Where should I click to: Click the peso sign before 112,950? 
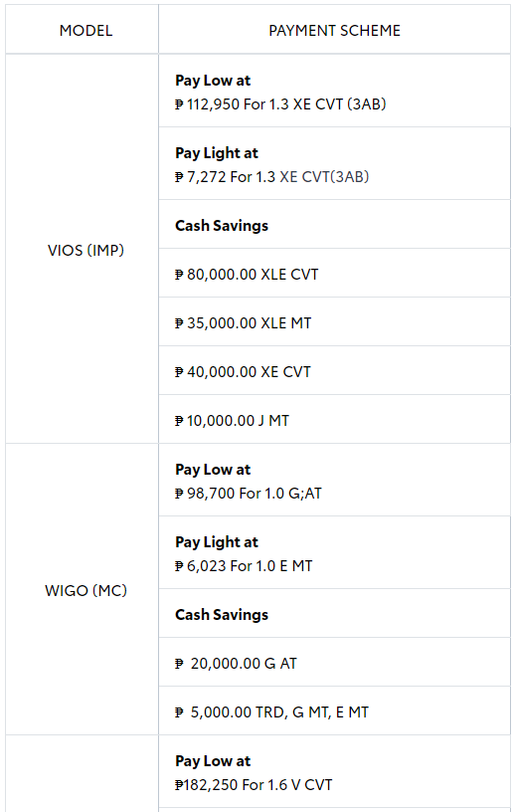coord(179,104)
